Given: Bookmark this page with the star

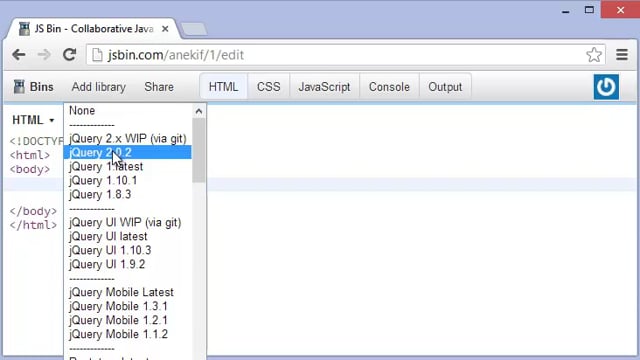Looking at the screenshot, I should [594, 55].
